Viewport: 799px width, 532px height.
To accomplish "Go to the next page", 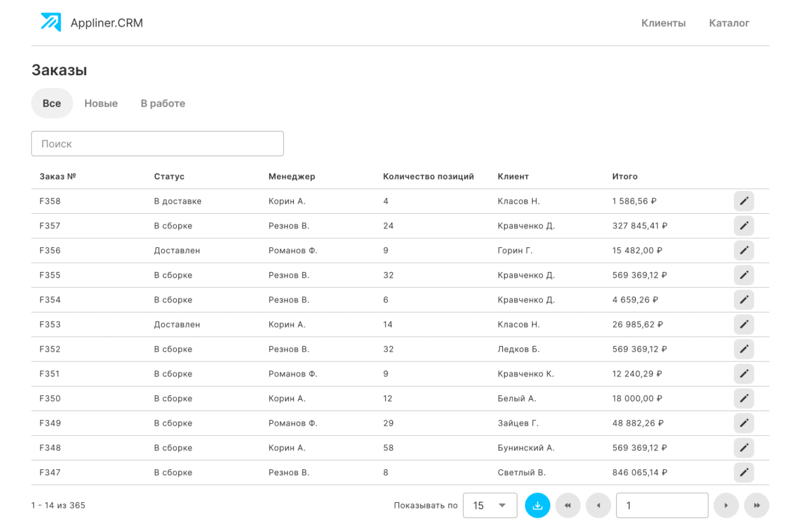I will [726, 505].
